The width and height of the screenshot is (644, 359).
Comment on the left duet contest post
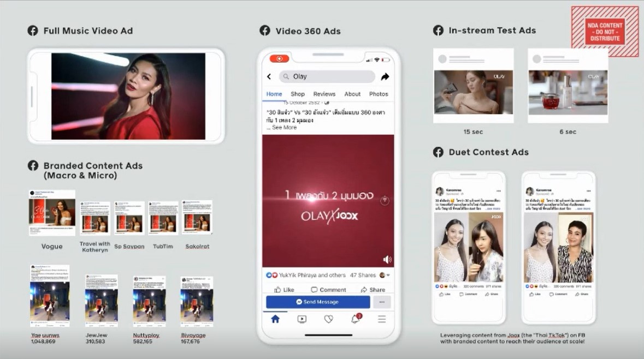(x=468, y=294)
